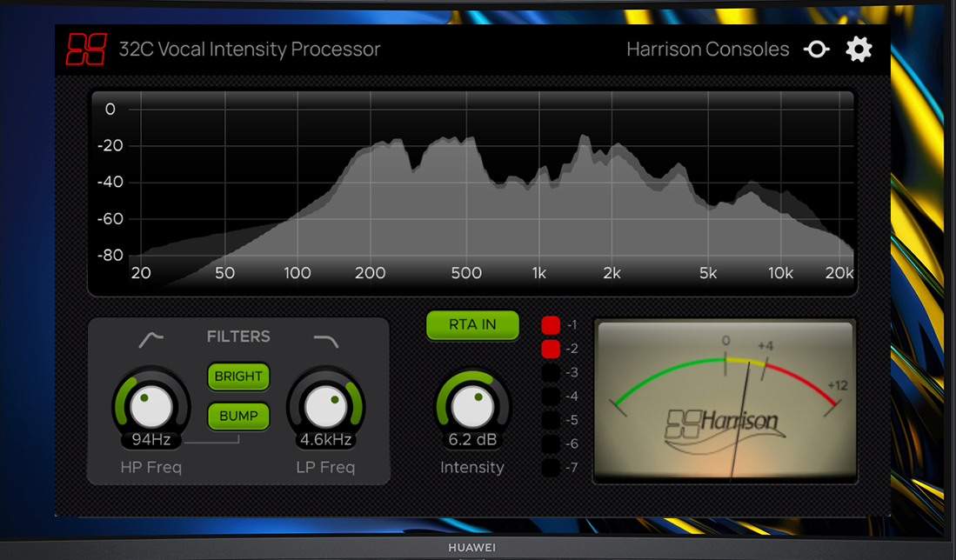The image size is (956, 560).
Task: Click the LP Freq knob
Action: 325,406
